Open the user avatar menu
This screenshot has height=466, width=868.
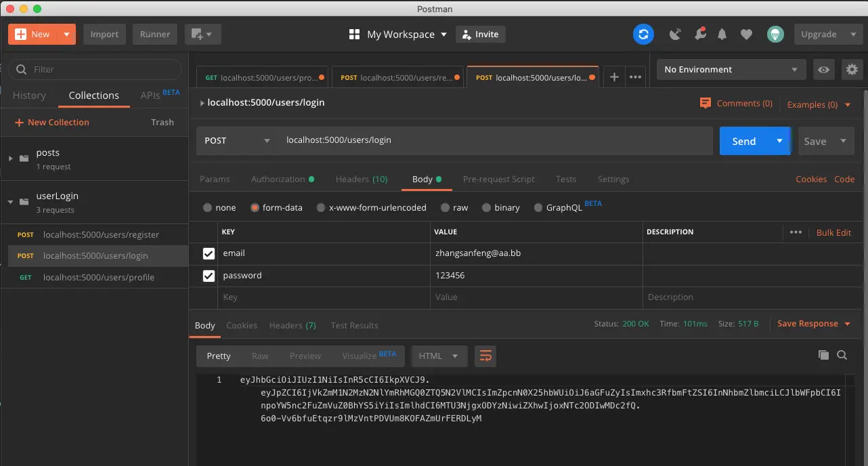pos(775,34)
